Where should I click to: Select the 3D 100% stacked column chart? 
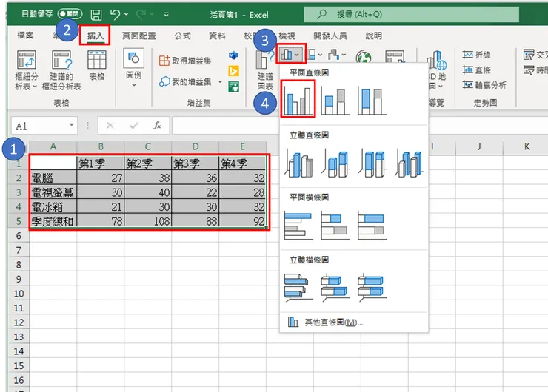click(372, 163)
